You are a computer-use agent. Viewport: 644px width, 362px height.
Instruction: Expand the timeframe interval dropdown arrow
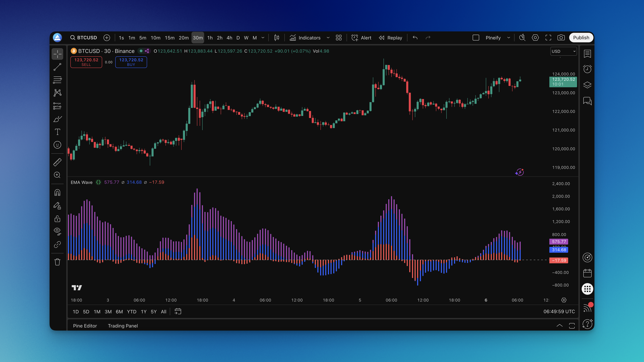pos(263,38)
